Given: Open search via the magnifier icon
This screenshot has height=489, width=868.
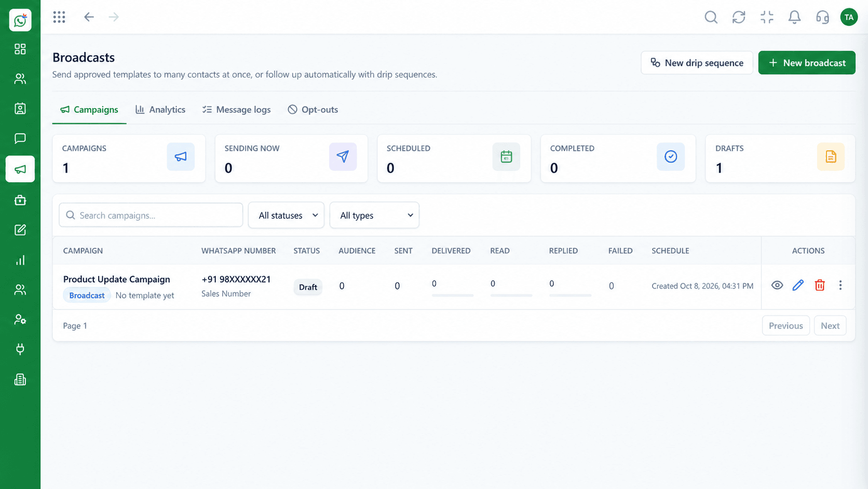Looking at the screenshot, I should click(711, 17).
